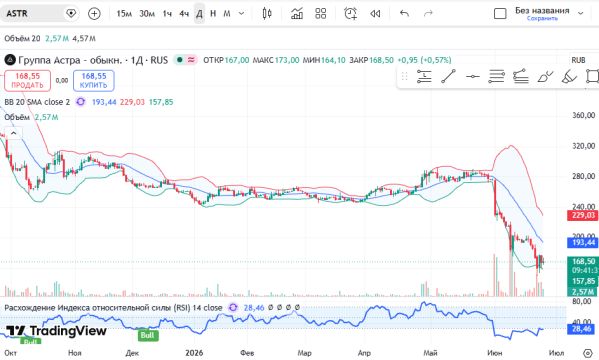Start bar replay with the rewind icon
Screen dimensions: 599x360
click(x=375, y=14)
